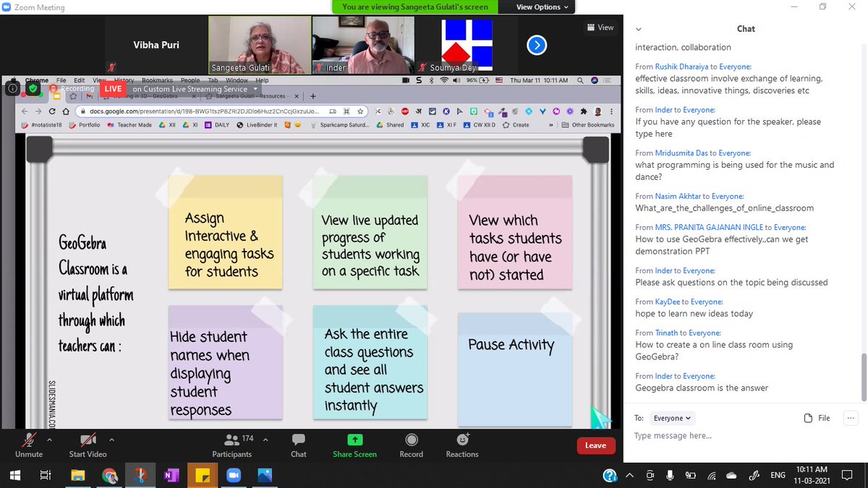Click the Start Video camera icon
This screenshot has width=868, height=488.
88,440
